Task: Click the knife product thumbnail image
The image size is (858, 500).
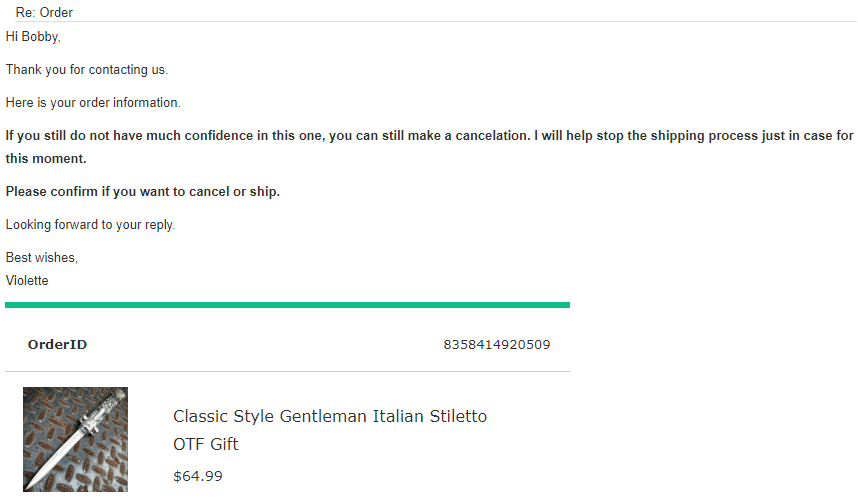Action: (75, 438)
